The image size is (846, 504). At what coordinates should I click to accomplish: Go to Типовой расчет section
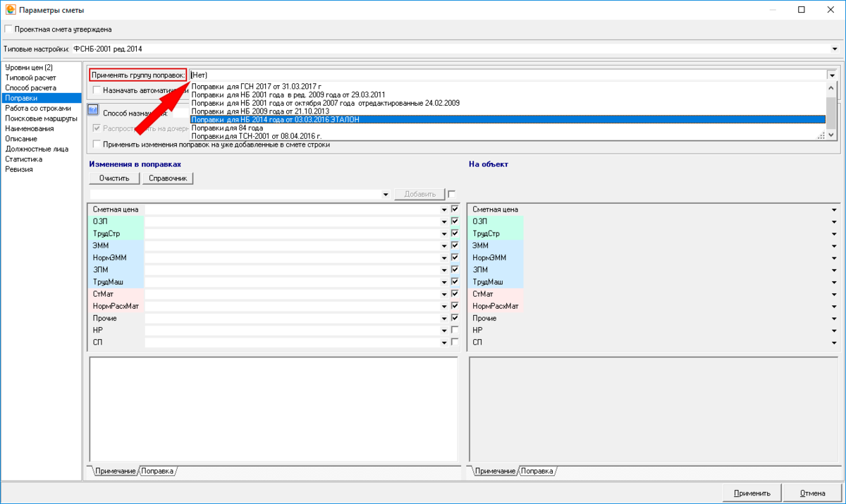[31, 78]
